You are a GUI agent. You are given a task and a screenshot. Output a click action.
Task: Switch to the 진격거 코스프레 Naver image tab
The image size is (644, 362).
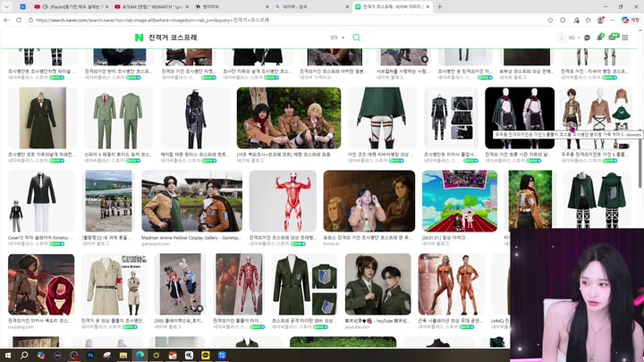pos(393,6)
